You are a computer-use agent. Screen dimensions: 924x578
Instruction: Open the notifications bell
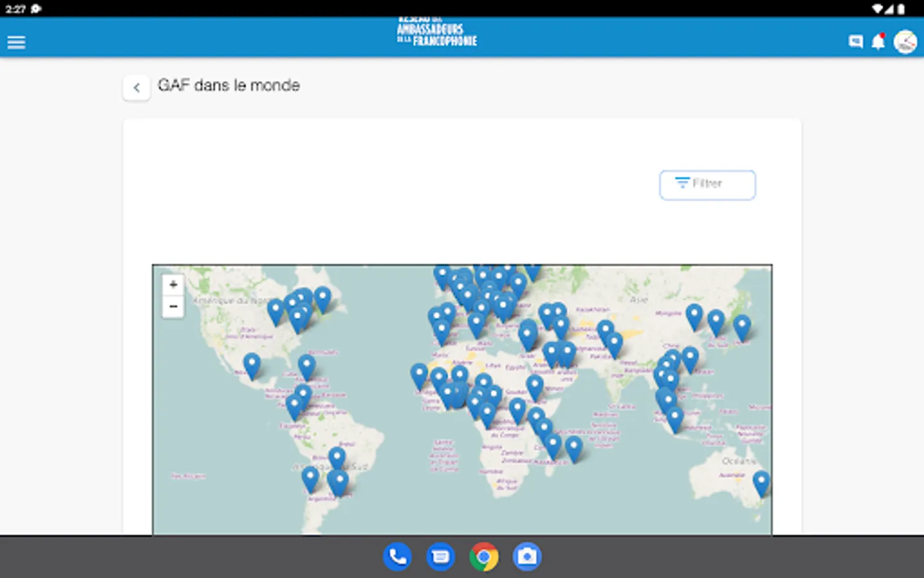(x=878, y=42)
